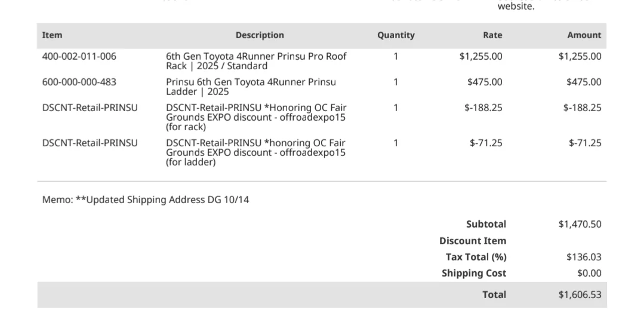Screen dimensions: 644x313
Task: Click the Prinsu Ladder description text
Action: tap(251, 87)
